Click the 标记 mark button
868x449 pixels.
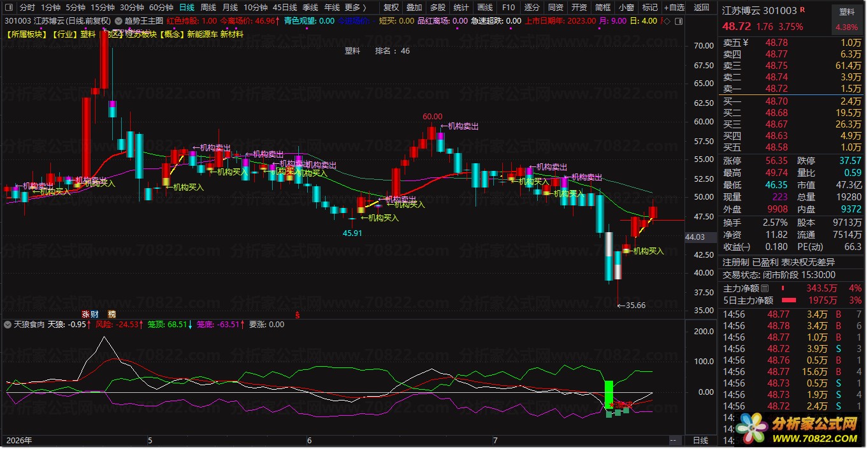point(650,8)
